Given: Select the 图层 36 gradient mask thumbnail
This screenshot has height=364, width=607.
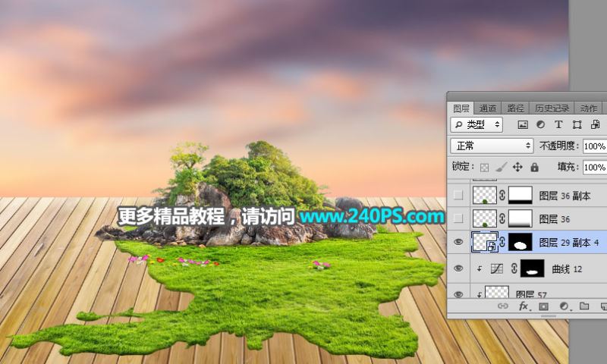Looking at the screenshot, I should (x=521, y=218).
